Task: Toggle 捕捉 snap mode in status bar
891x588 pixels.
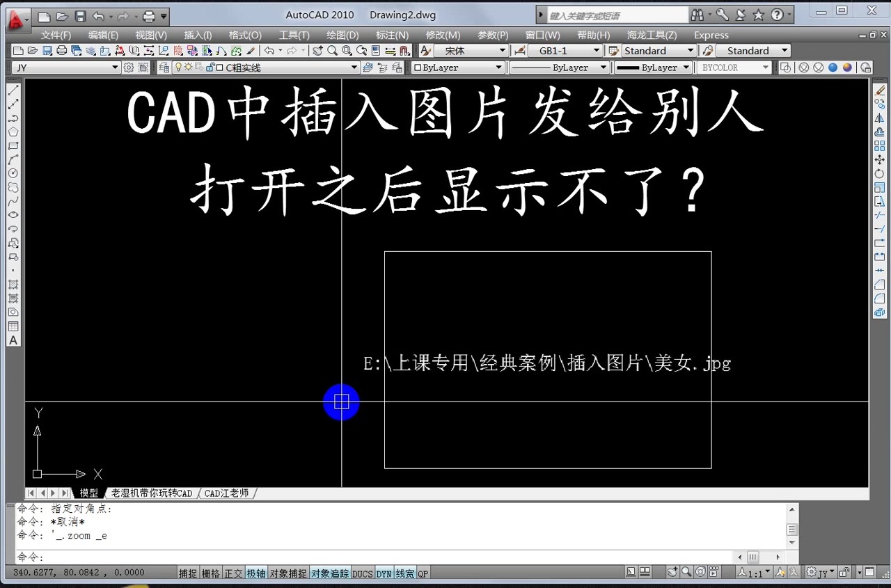Action: (188, 573)
